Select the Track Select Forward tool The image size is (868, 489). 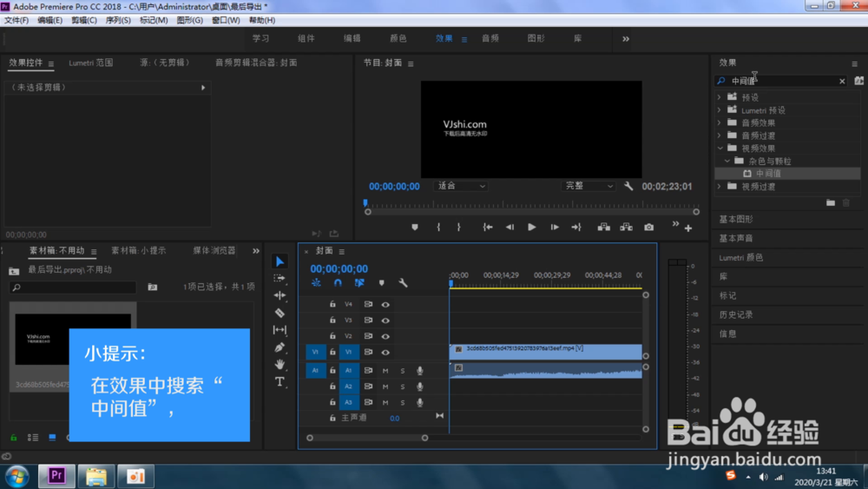point(279,278)
